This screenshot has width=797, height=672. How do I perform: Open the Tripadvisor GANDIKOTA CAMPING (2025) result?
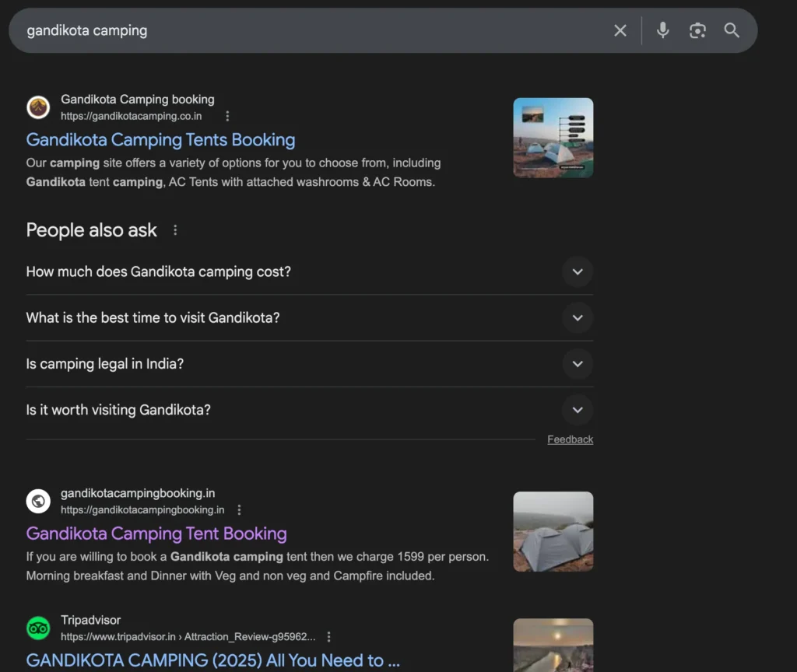212,660
